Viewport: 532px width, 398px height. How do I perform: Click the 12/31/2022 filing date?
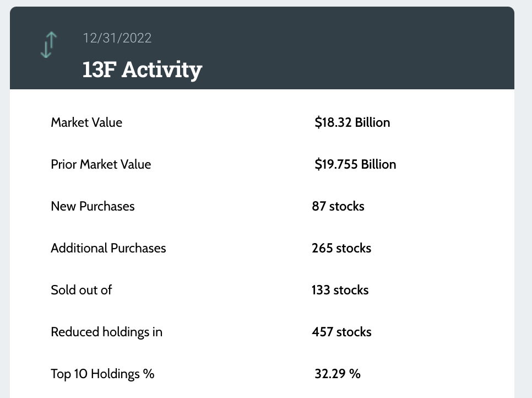117,38
